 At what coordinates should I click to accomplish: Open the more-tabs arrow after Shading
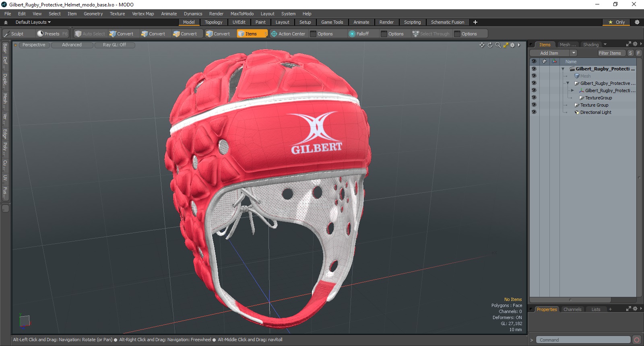pyautogui.click(x=605, y=44)
